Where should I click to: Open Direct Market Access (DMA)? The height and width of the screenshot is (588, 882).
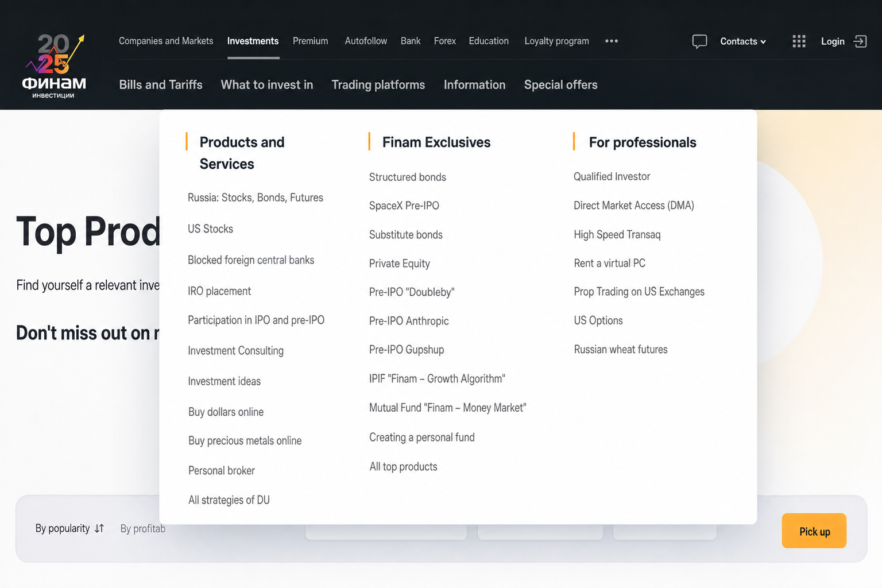[x=634, y=206]
